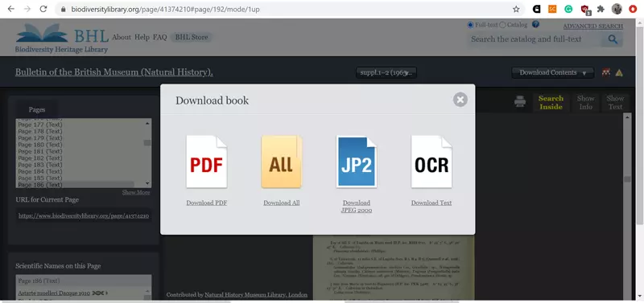Open the FAQ page

[x=159, y=37]
